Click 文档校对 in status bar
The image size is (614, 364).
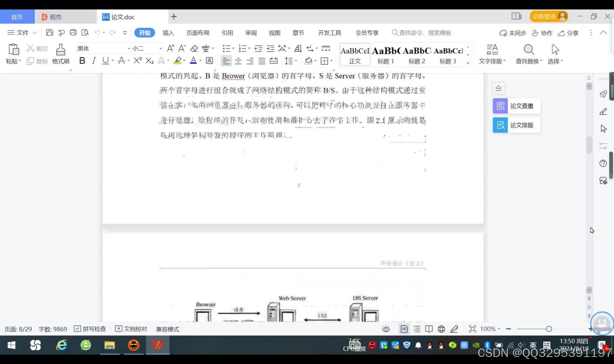click(x=131, y=329)
